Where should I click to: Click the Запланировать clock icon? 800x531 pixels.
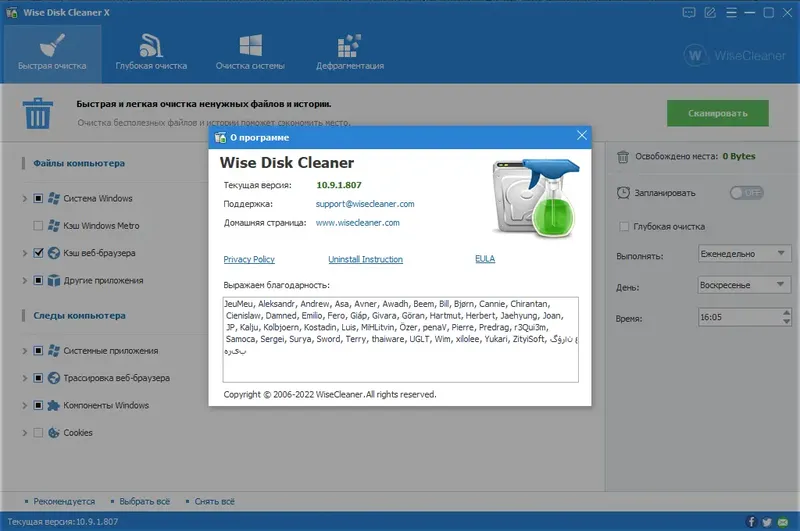coord(623,193)
